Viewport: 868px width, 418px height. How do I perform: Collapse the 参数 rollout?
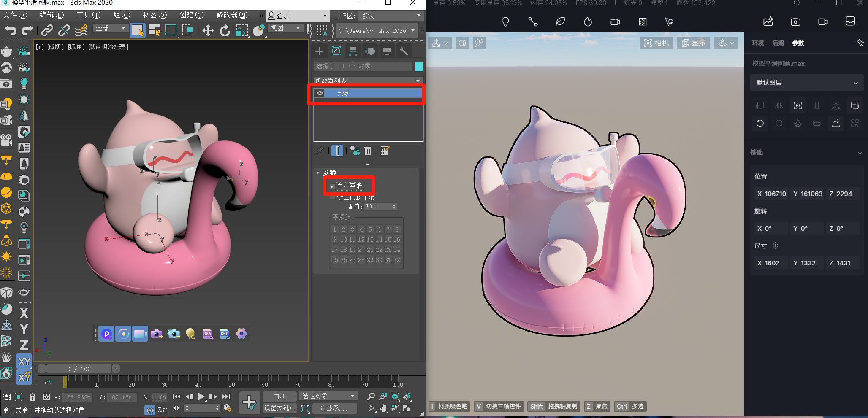[x=318, y=173]
